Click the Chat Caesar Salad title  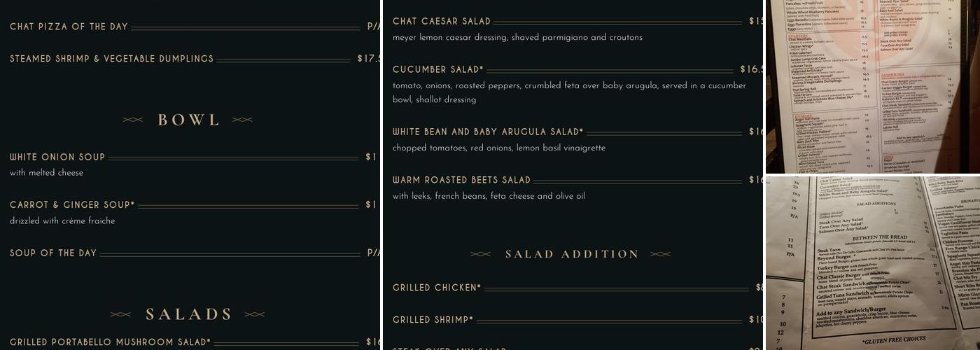pos(442,21)
